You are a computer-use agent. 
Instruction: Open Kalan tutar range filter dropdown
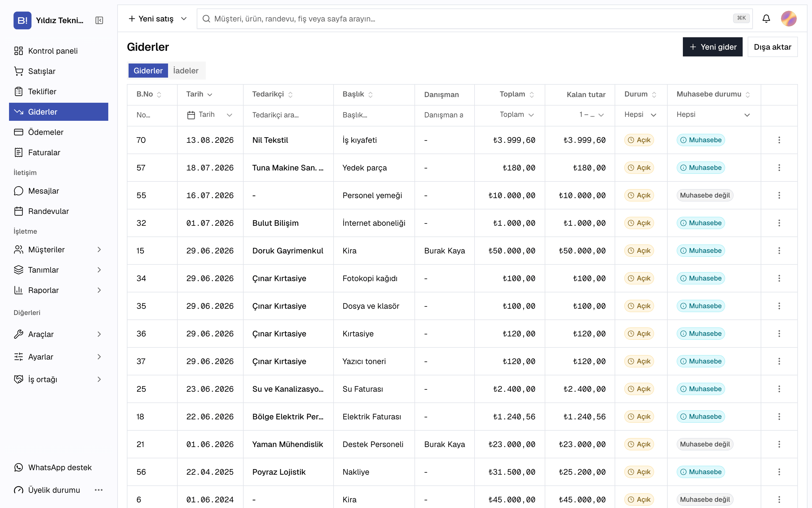[592, 115]
